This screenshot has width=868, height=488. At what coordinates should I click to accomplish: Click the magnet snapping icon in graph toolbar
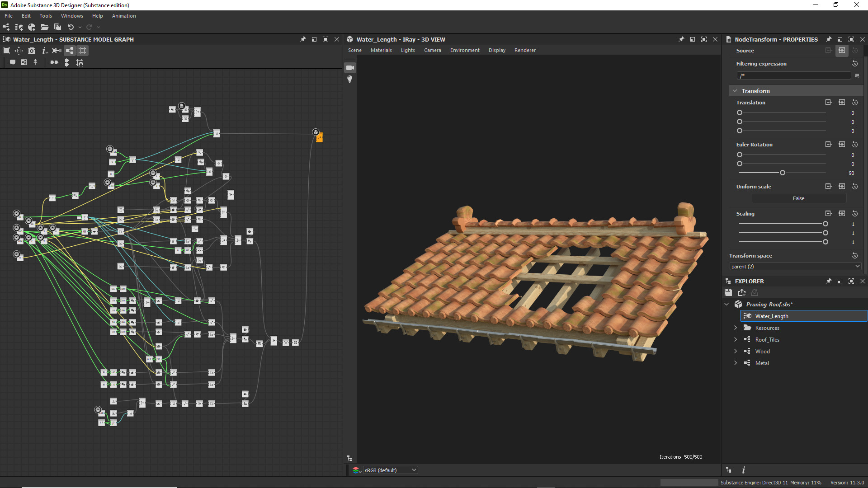click(x=80, y=63)
